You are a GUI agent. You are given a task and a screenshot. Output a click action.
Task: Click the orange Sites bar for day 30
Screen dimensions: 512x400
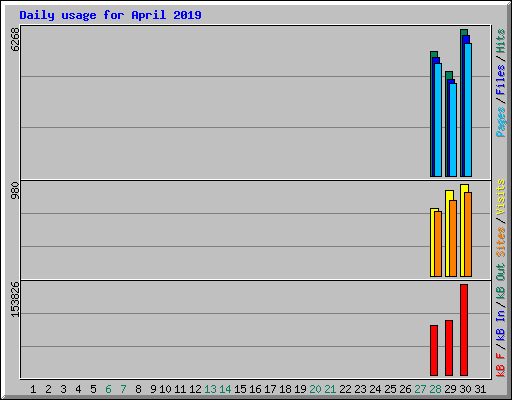click(x=468, y=234)
